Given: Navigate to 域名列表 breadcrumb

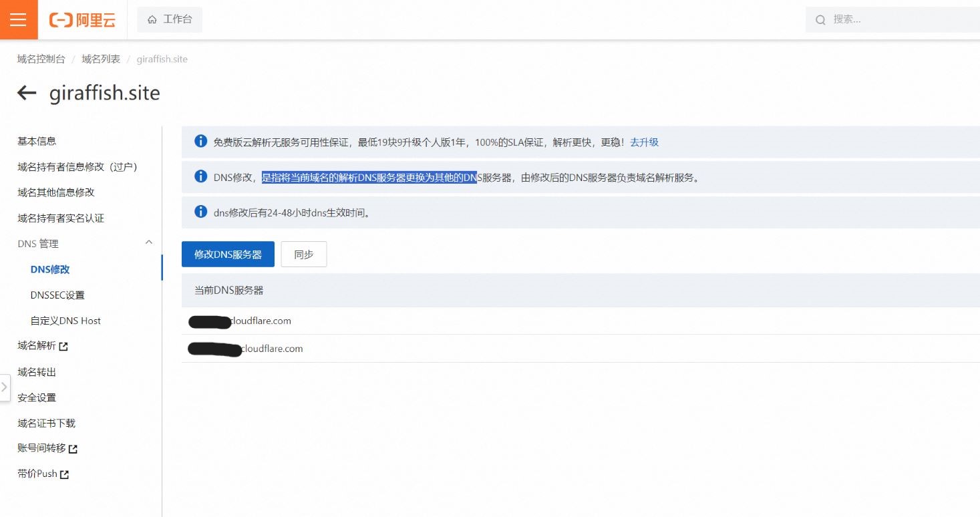Looking at the screenshot, I should (101, 59).
